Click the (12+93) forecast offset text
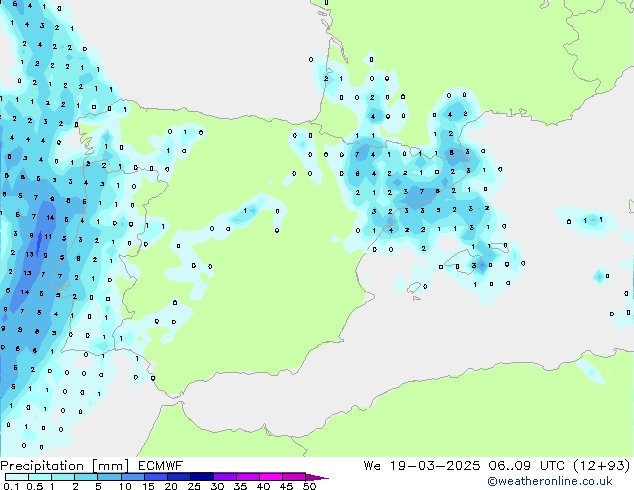This screenshot has height=490, width=634. tap(602, 466)
